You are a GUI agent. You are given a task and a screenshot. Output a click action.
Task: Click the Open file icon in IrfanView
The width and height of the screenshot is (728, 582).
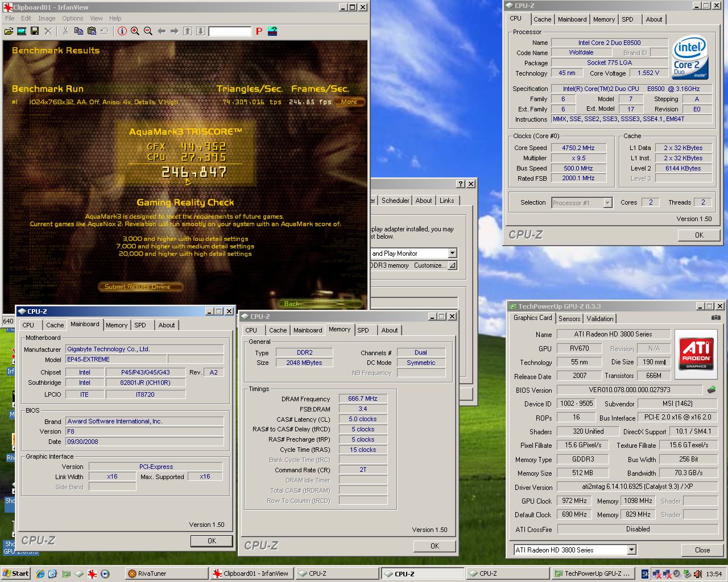(9, 31)
